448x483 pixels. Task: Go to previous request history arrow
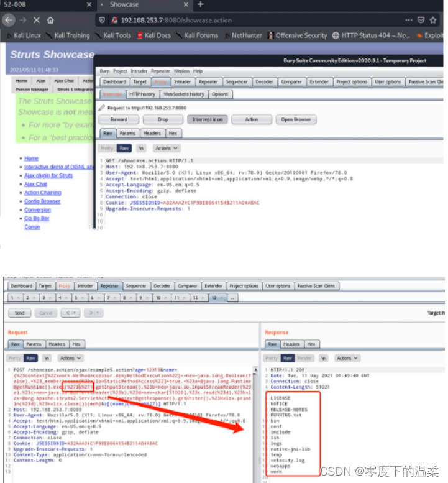click(70, 313)
